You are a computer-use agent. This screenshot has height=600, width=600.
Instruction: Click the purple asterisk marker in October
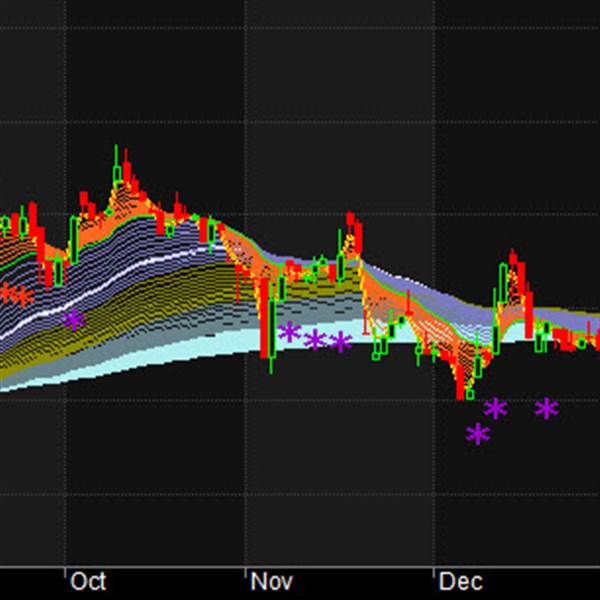click(x=73, y=320)
